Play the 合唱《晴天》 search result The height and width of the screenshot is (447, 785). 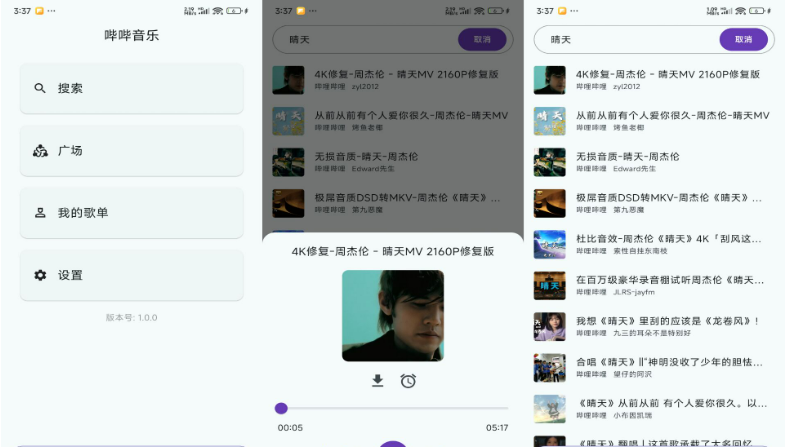click(668, 367)
